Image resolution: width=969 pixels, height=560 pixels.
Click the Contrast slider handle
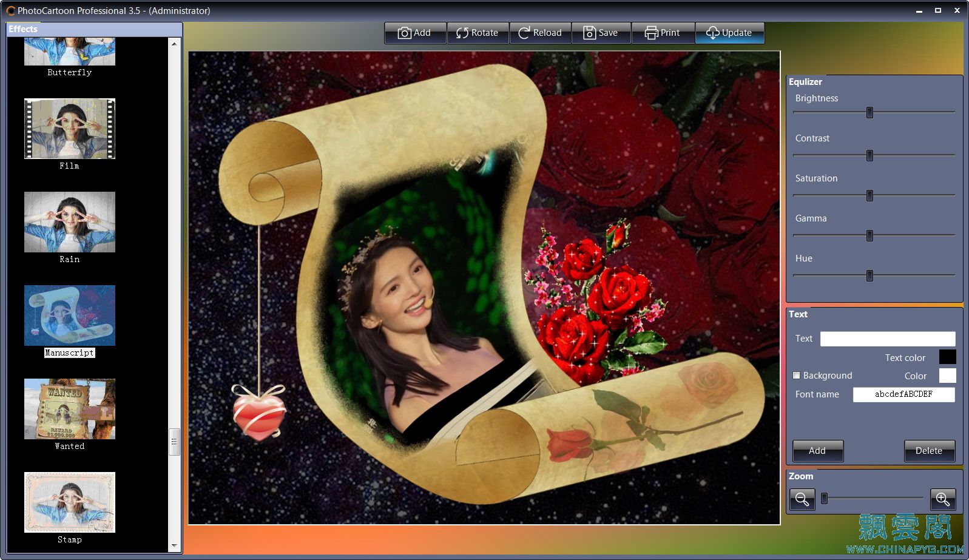869,156
